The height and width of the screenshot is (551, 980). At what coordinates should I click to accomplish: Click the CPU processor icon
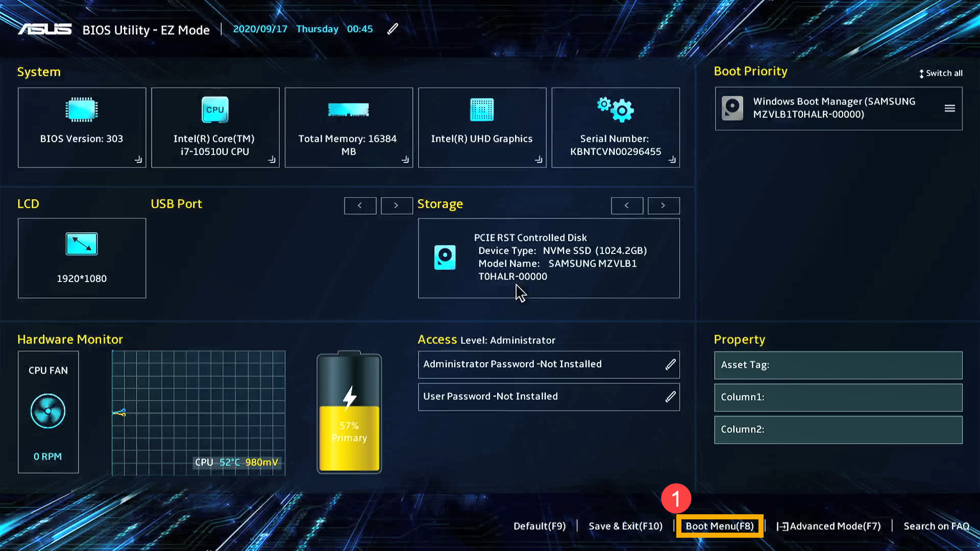point(215,110)
